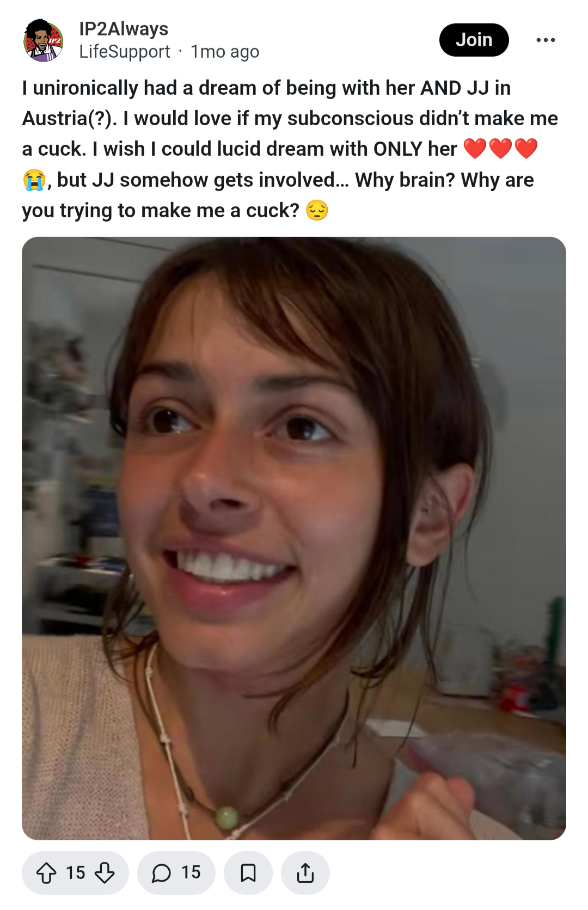This screenshot has width=588, height=910.
Task: Upvote the post with the up arrow
Action: coord(46,873)
